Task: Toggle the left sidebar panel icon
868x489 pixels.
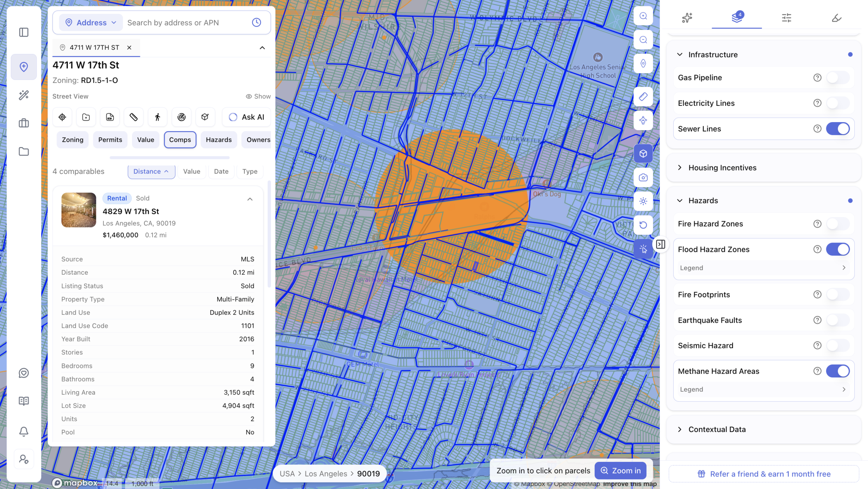Action: [24, 32]
